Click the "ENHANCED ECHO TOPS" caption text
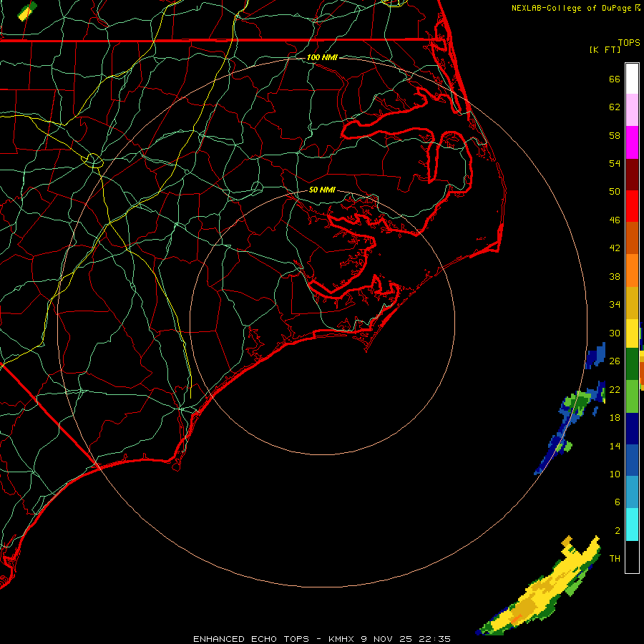 click(x=251, y=639)
